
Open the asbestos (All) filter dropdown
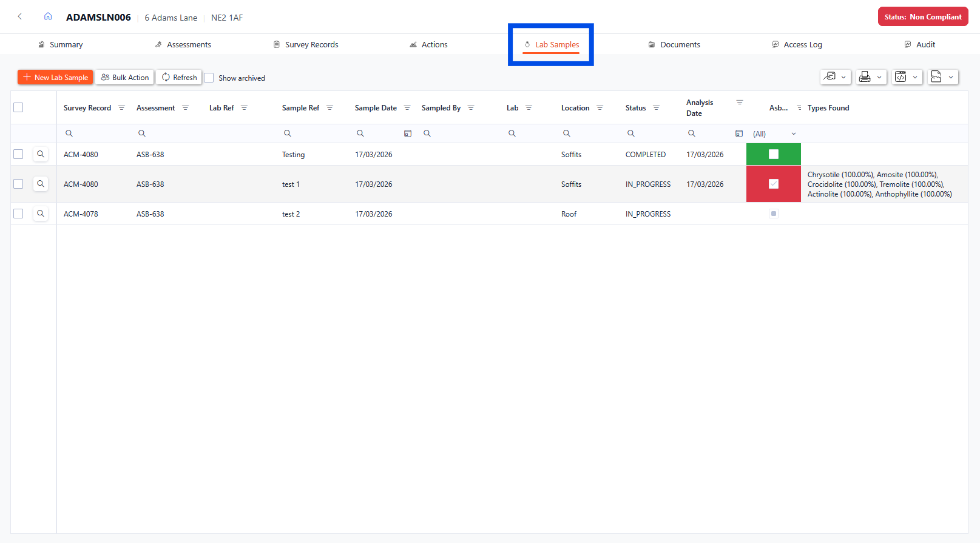coord(774,133)
